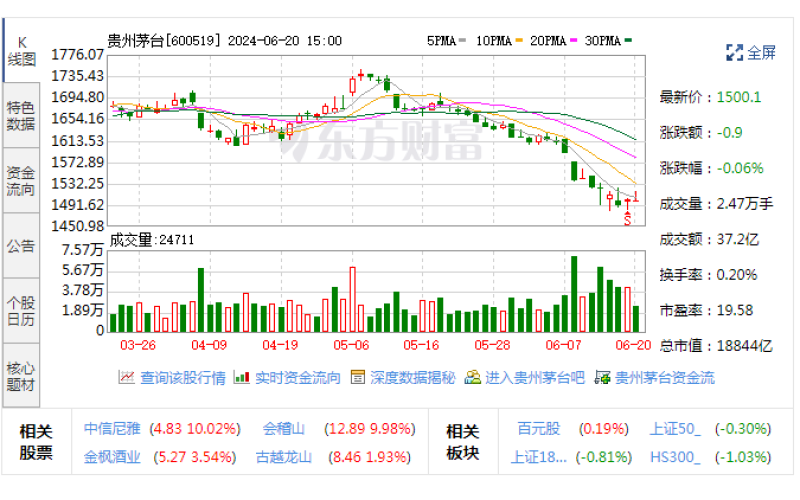Click the 03-26 date axis label

tap(138, 345)
